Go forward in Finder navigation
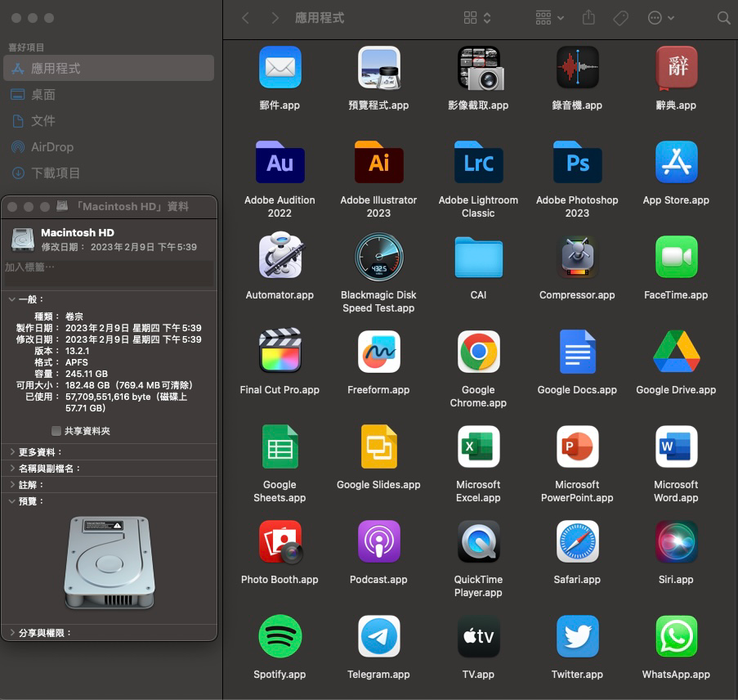This screenshot has height=700, width=738. click(275, 18)
